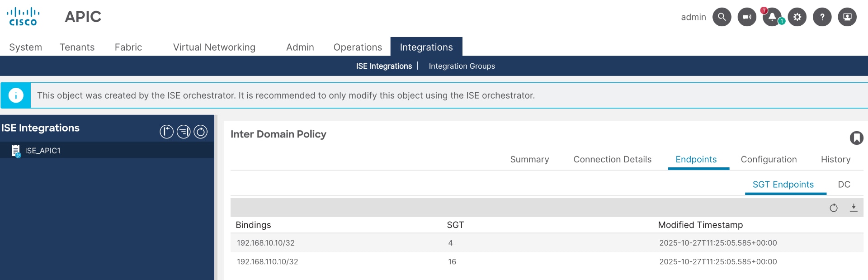Open the Tenants menu
This screenshot has height=280, width=868.
[77, 47]
